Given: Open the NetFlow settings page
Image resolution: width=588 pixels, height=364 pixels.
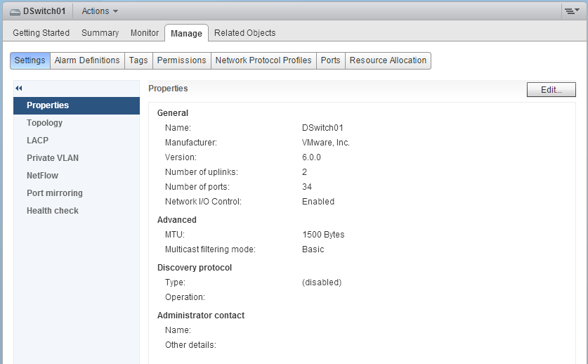Looking at the screenshot, I should coord(42,176).
